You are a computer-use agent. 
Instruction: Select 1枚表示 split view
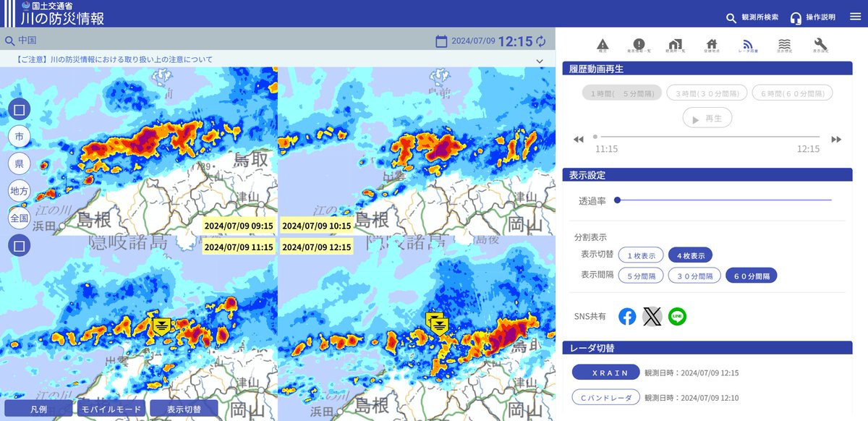coord(641,255)
